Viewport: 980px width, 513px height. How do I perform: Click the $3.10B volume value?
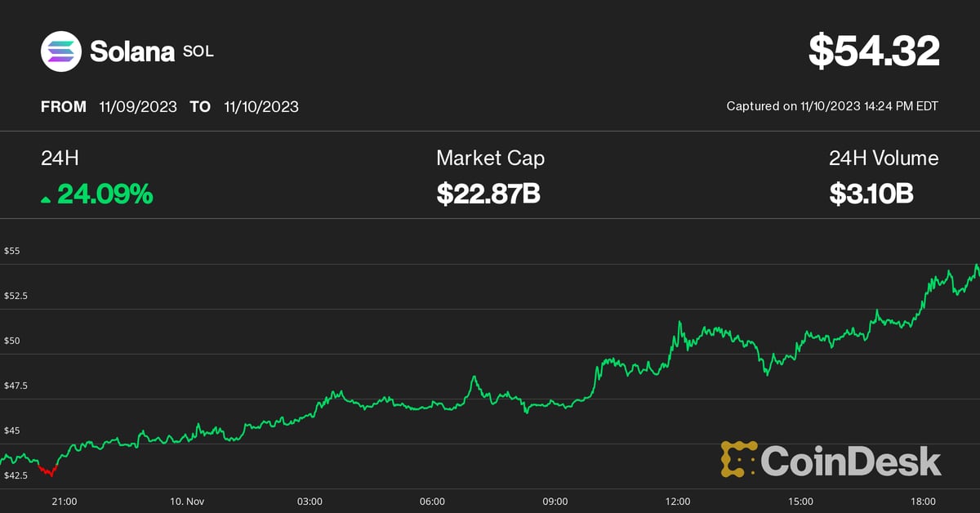(871, 194)
